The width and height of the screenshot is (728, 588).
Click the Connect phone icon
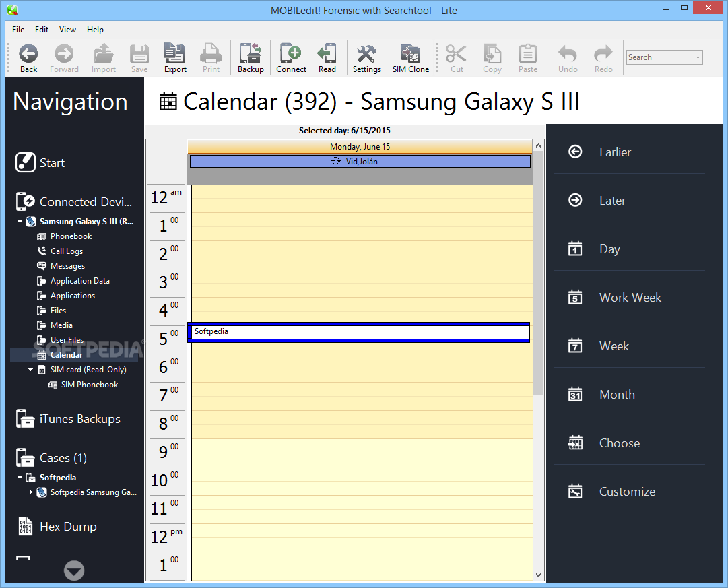click(291, 53)
